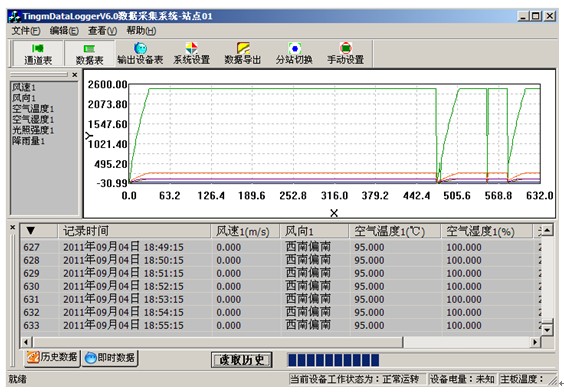Screen dimensions: 564x392
Task: Select row 633 in the data table
Action: (281, 325)
